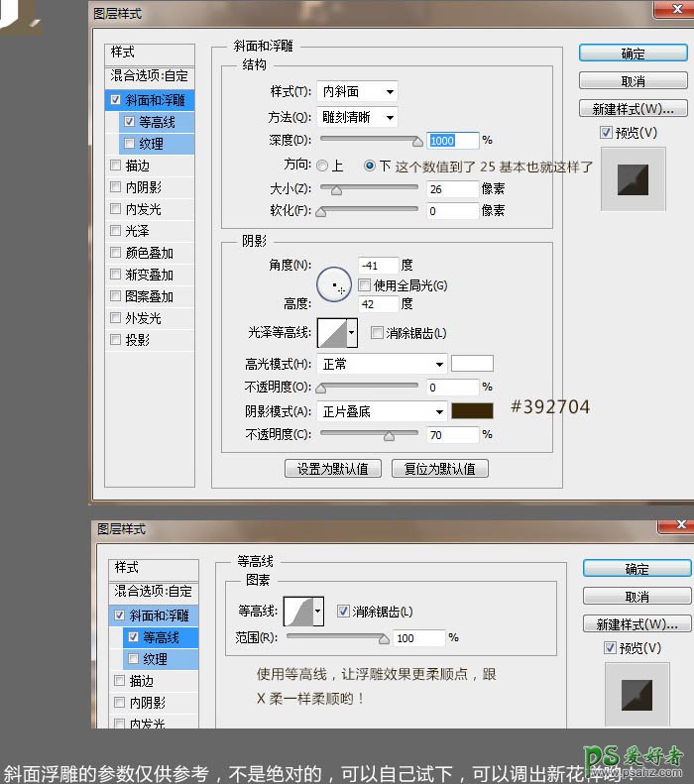
Task: Expand 光泽等高线 contour picker arrow
Action: click(x=352, y=332)
